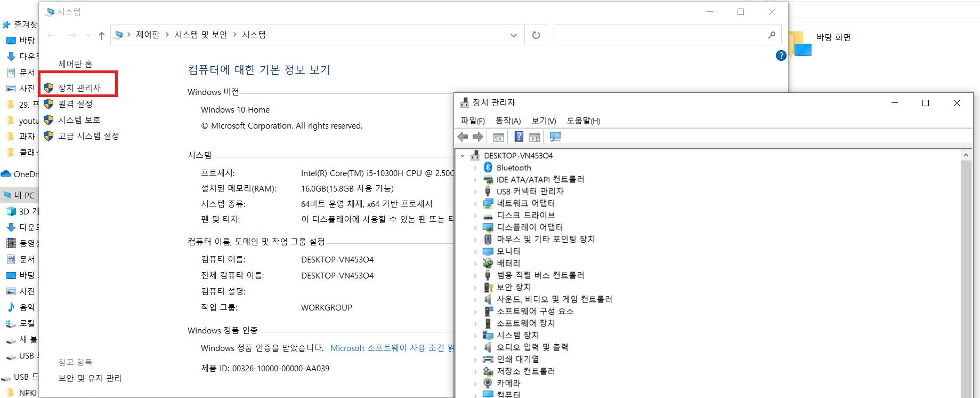Click the blue help question mark in System window
The height and width of the screenshot is (398, 980).
pyautogui.click(x=781, y=55)
